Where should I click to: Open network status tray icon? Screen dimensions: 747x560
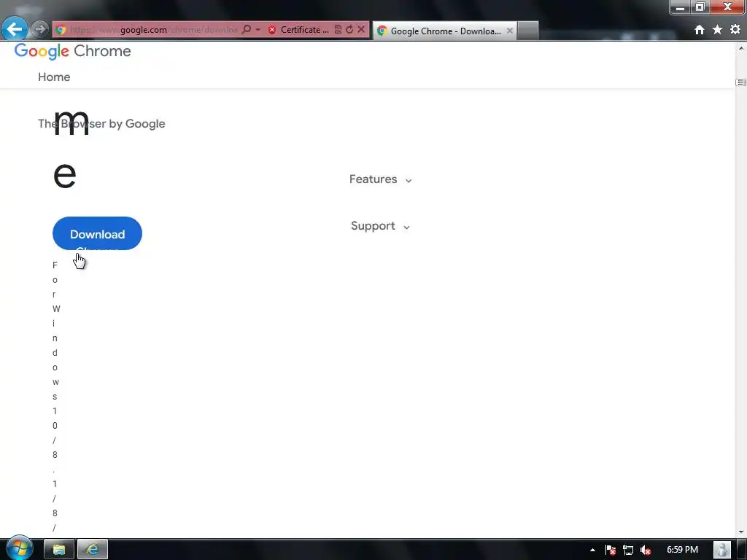[628, 550]
